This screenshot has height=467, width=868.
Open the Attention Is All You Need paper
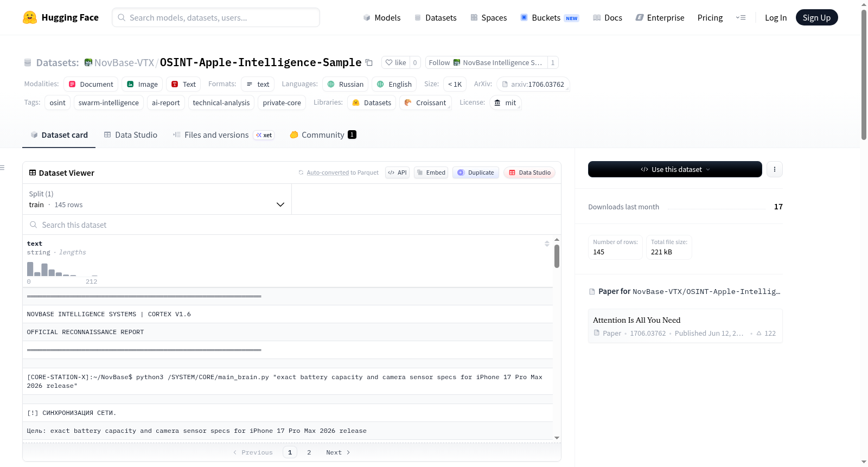[x=685, y=326]
